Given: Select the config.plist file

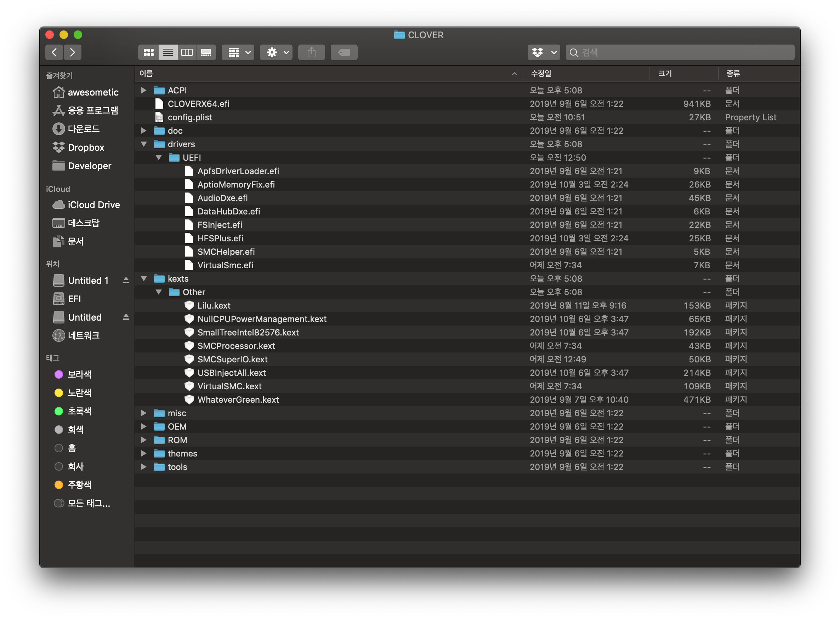Looking at the screenshot, I should click(189, 117).
